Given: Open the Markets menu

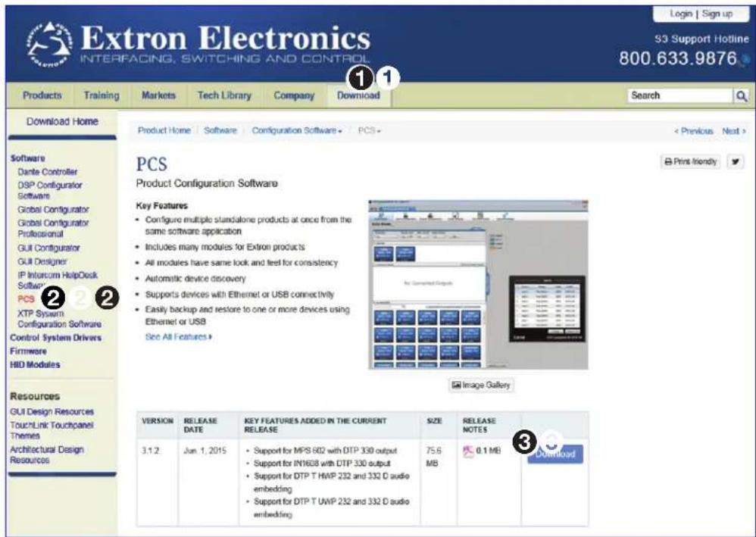Looking at the screenshot, I should click(x=158, y=95).
